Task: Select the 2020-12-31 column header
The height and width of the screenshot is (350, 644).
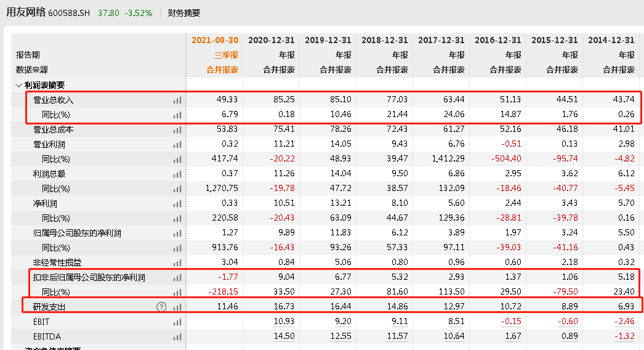Action: (x=272, y=40)
